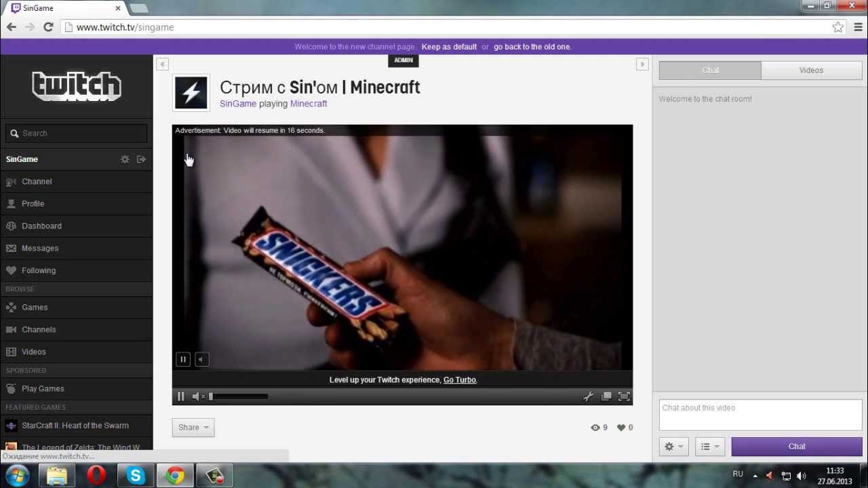
Task: Click the Legend of Zelda featured game
Action: [76, 447]
